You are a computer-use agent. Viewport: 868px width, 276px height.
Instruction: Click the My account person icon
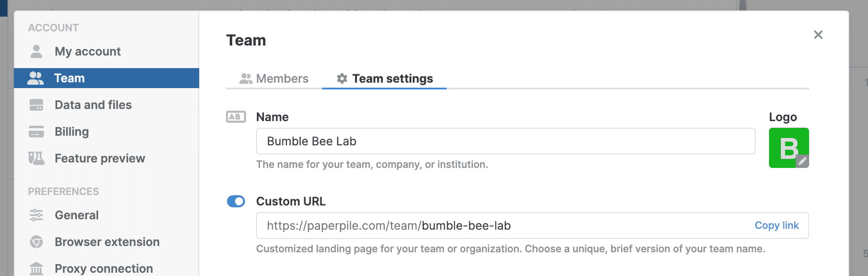(x=36, y=51)
